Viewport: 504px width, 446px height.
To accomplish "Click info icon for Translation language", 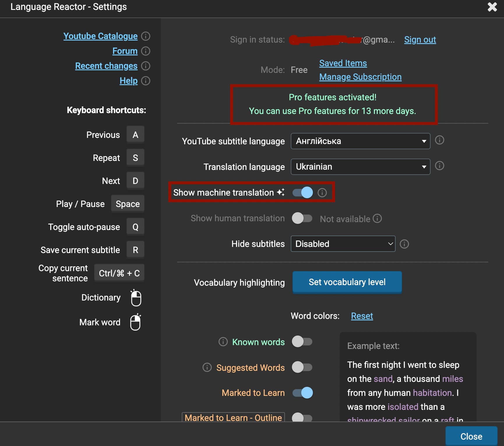I will point(439,166).
